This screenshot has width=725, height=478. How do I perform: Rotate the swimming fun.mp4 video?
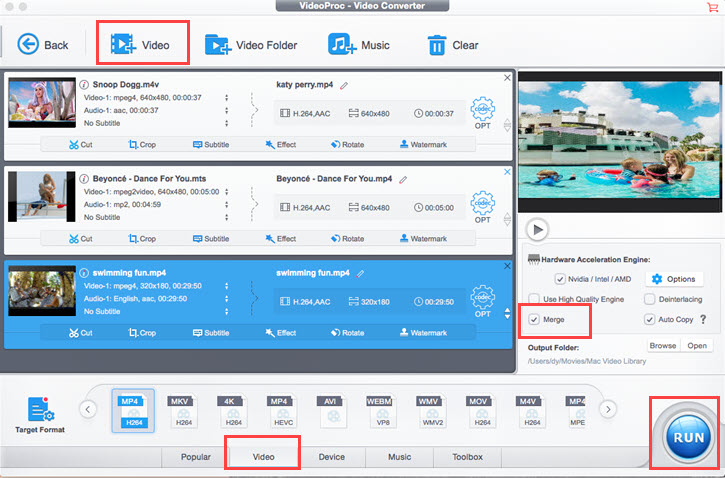coord(347,333)
